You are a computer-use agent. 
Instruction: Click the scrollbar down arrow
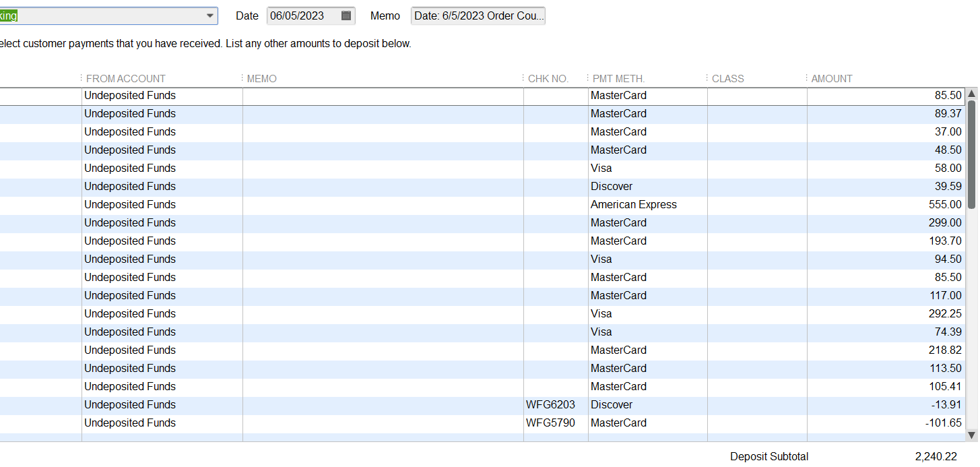click(x=971, y=436)
